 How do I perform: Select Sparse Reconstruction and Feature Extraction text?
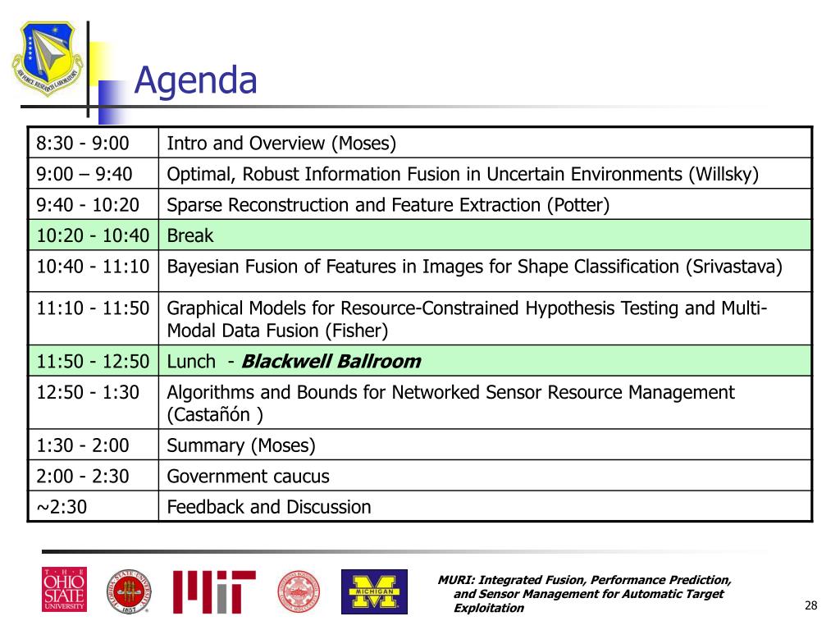click(388, 205)
